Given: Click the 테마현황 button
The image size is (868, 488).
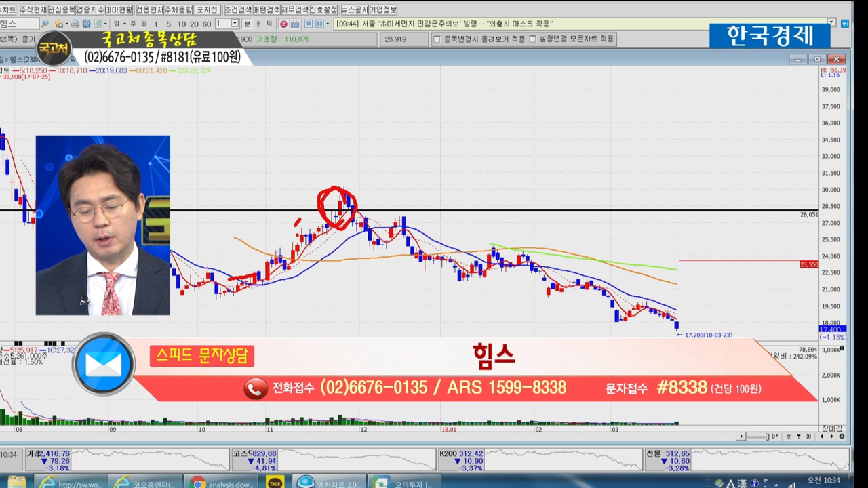Looking at the screenshot, I should (x=119, y=9).
